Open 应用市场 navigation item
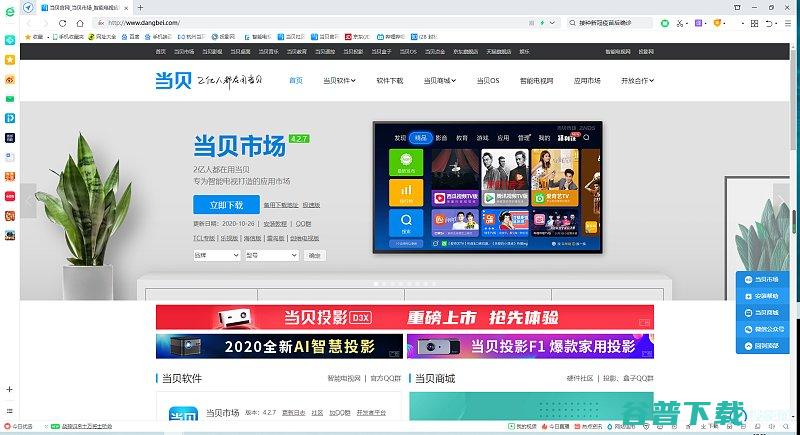800x435 pixels. [x=587, y=81]
